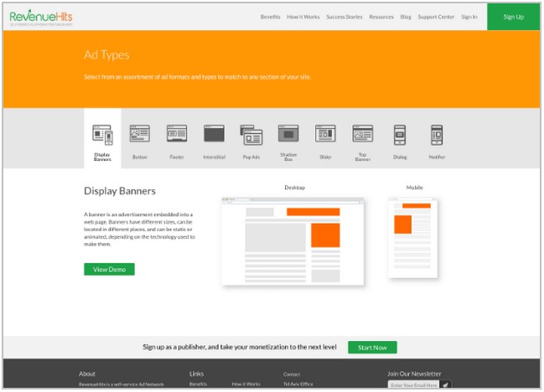The image size is (544, 392).
Task: Click the green Sign Up button
Action: (514, 17)
